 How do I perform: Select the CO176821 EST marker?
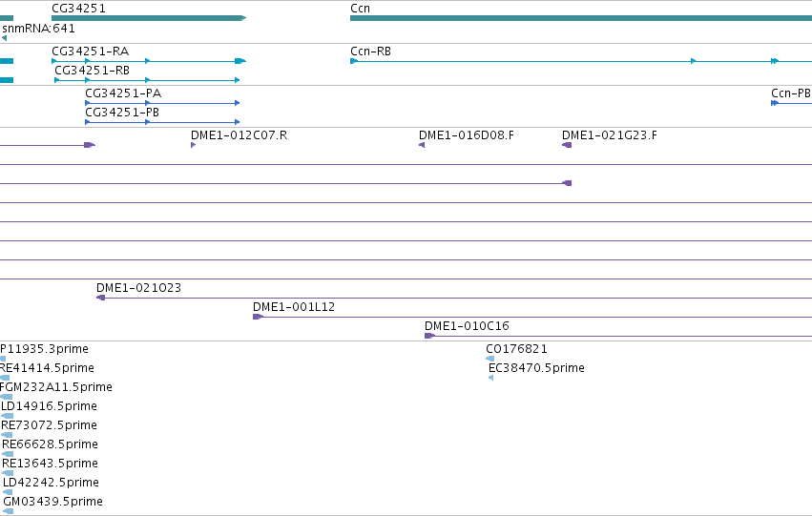point(489,359)
